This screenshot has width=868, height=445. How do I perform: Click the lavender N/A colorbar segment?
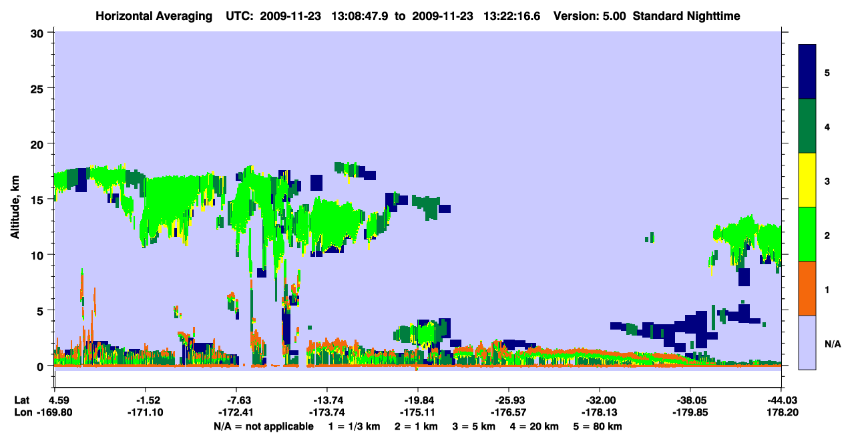(807, 342)
